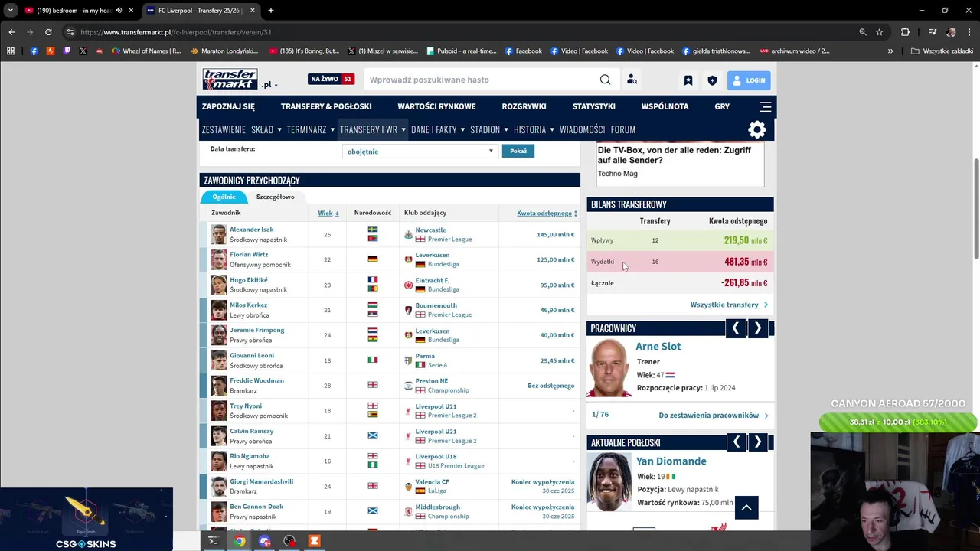Expand the Transfery i WR submenu

pos(403,129)
